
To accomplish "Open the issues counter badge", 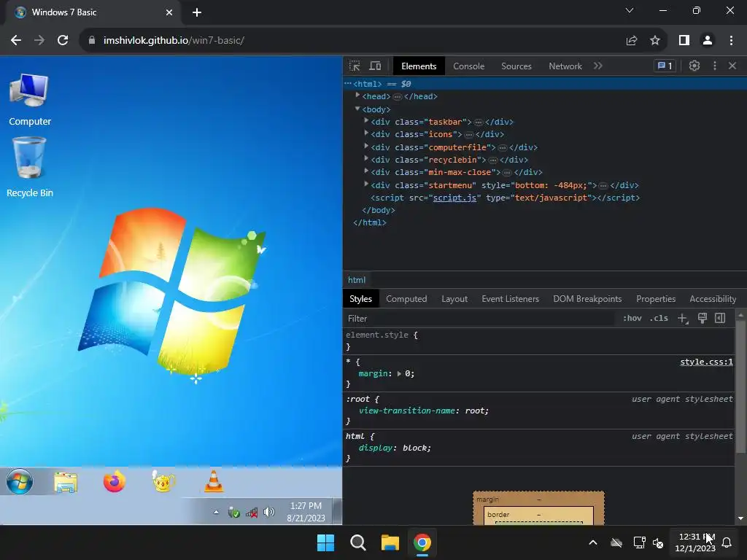I will point(665,66).
